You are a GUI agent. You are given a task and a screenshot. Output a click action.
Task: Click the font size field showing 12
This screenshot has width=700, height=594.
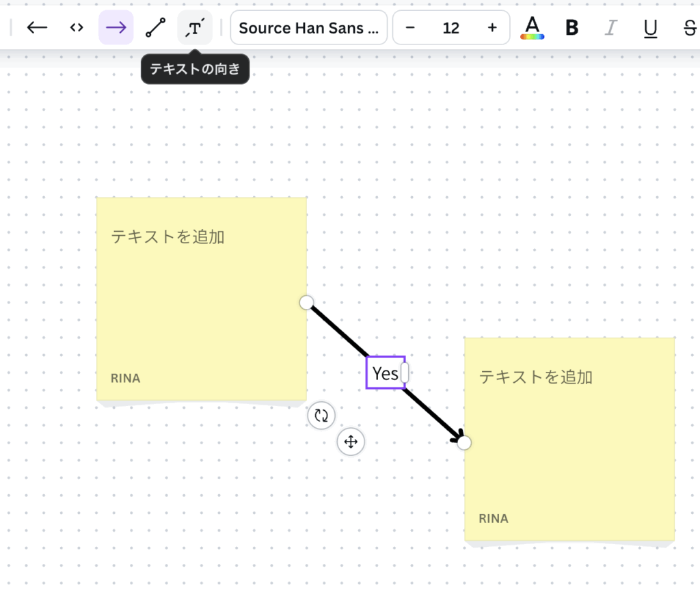451,28
